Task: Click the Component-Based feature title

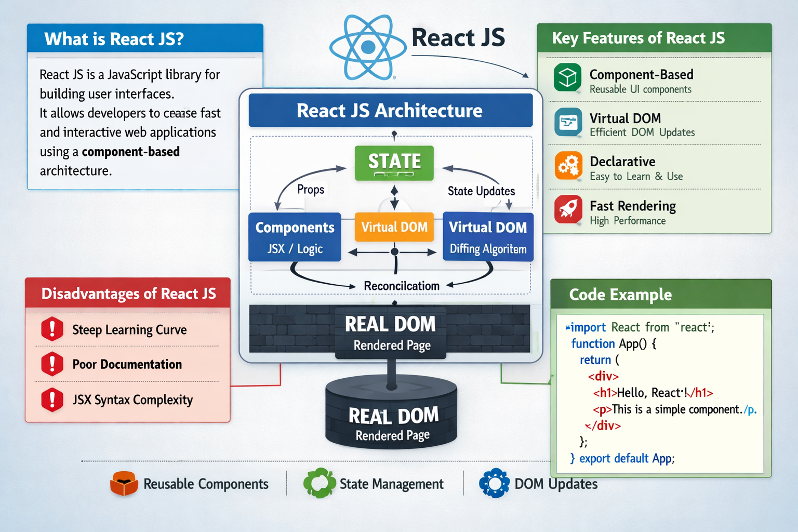Action: point(641,74)
